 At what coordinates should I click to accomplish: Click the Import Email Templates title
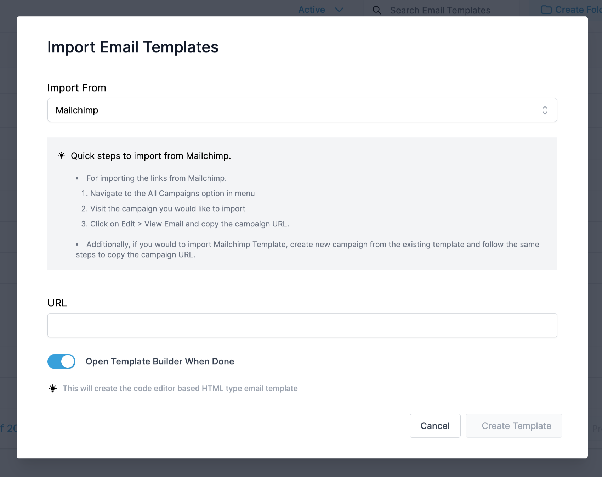pyautogui.click(x=133, y=47)
